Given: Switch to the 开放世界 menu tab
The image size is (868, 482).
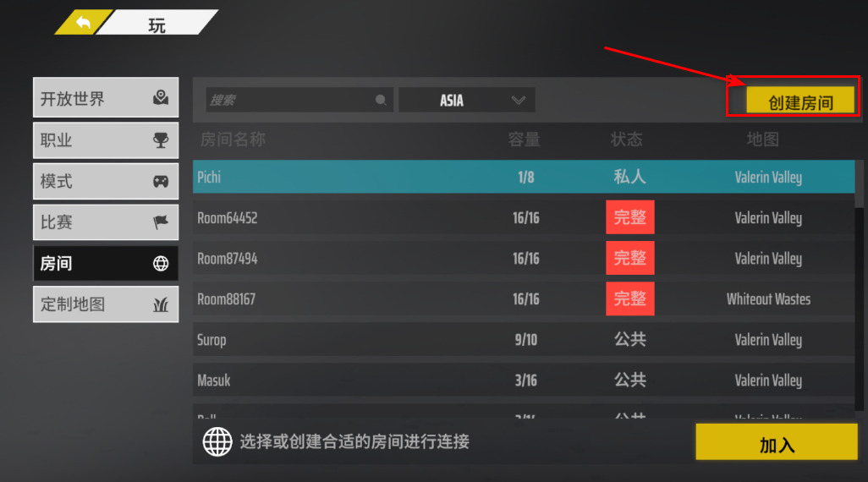Looking at the screenshot, I should click(106, 97).
